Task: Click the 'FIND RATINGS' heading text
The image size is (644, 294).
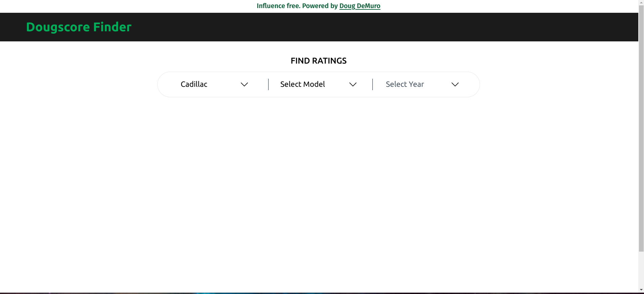Action: (319, 61)
